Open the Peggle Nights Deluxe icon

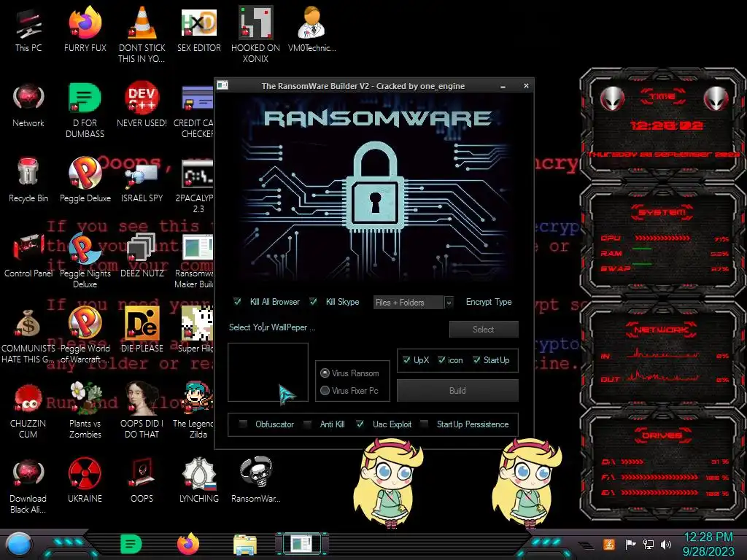tap(85, 260)
